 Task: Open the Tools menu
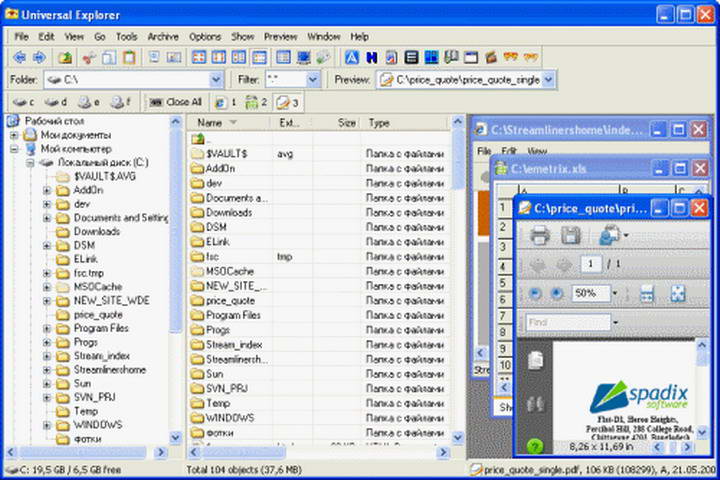click(x=127, y=37)
